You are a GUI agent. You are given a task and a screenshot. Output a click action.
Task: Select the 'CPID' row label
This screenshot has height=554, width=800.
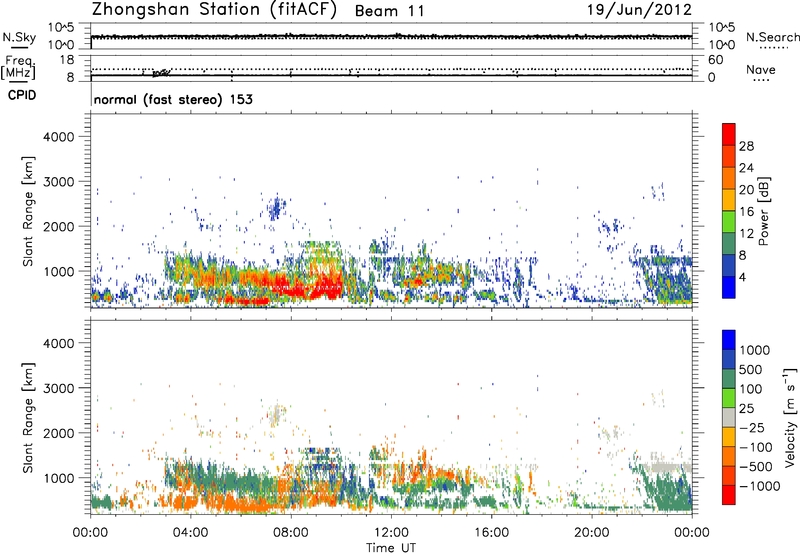(x=22, y=95)
